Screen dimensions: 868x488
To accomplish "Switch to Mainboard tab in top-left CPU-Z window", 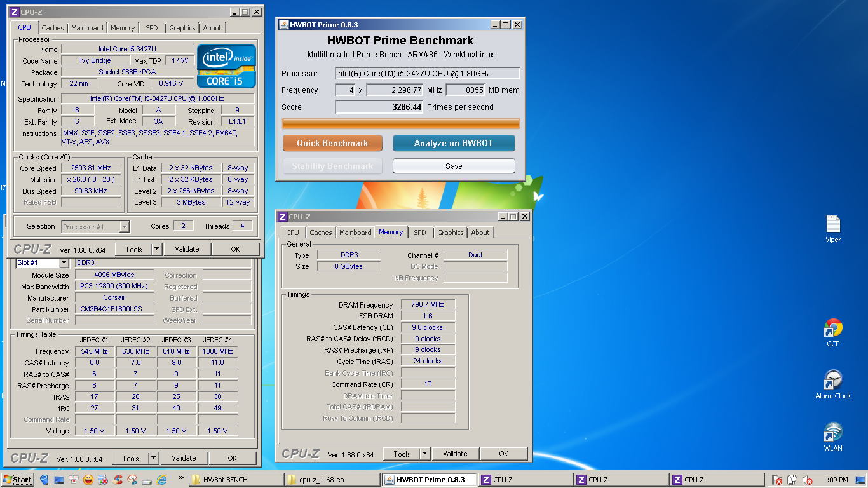I will tap(87, 28).
